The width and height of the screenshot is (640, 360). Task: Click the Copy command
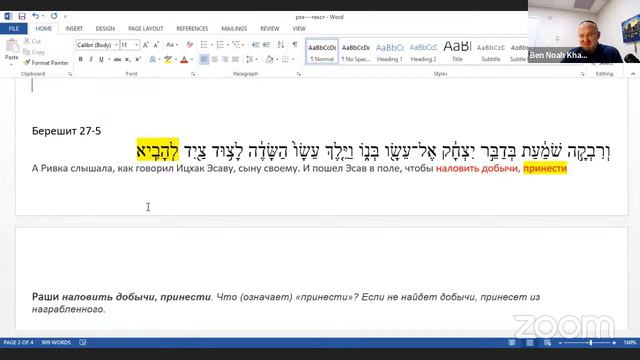coord(34,52)
